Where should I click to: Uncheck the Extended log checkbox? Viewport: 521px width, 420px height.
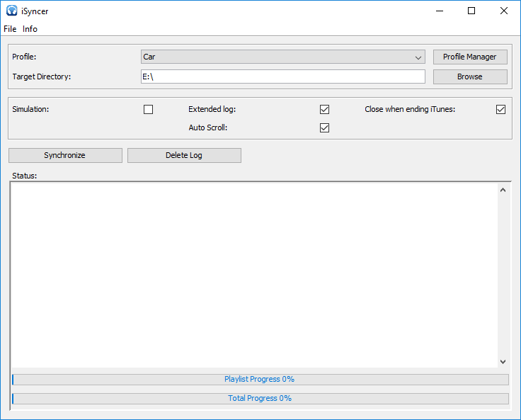(x=325, y=109)
